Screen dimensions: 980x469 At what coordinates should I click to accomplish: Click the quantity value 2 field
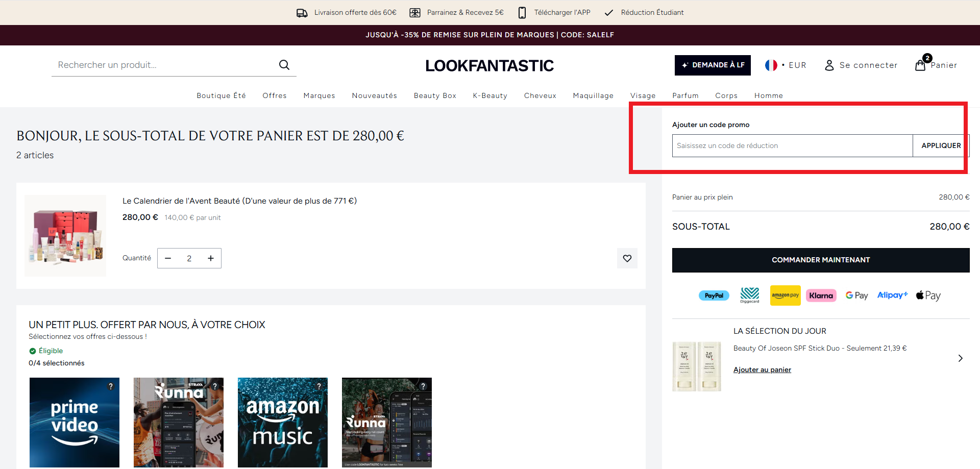click(x=189, y=258)
